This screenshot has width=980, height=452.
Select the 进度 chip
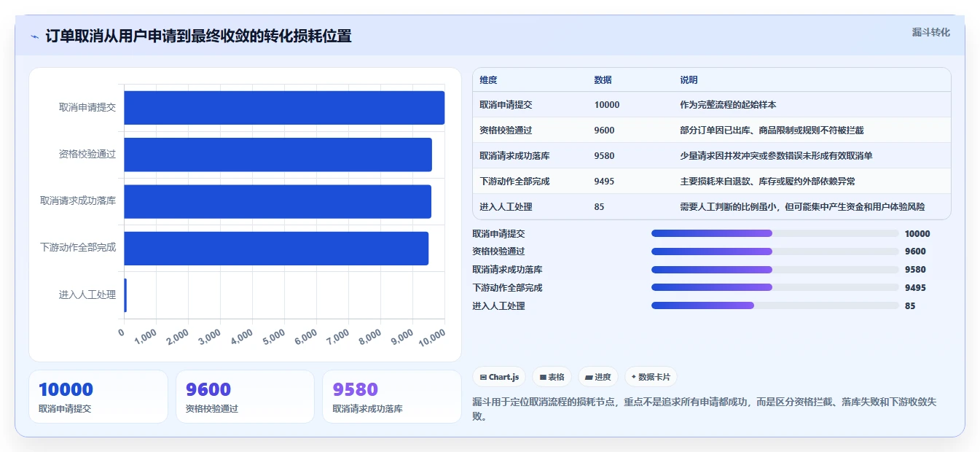coord(597,377)
